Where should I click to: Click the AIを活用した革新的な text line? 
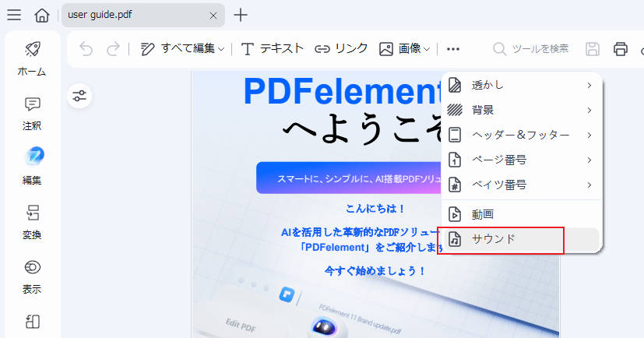click(361, 232)
